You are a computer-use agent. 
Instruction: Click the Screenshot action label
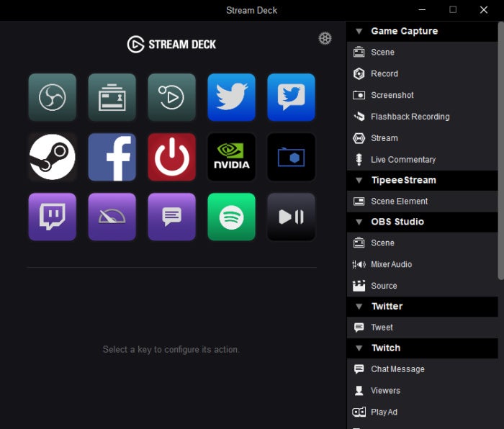(x=392, y=95)
